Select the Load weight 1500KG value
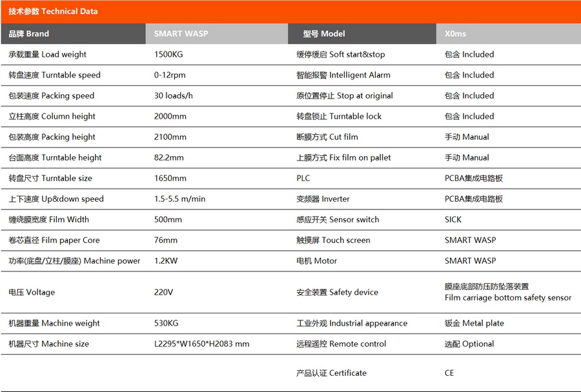This screenshot has height=392, width=581. 169,55
